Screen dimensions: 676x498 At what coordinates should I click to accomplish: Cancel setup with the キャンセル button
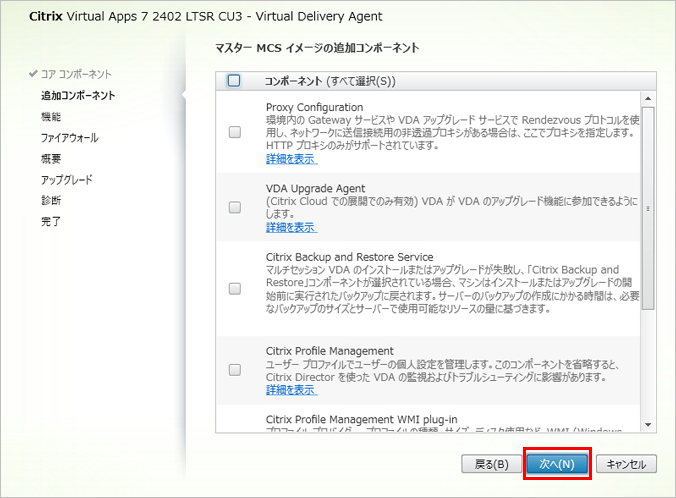click(626, 464)
